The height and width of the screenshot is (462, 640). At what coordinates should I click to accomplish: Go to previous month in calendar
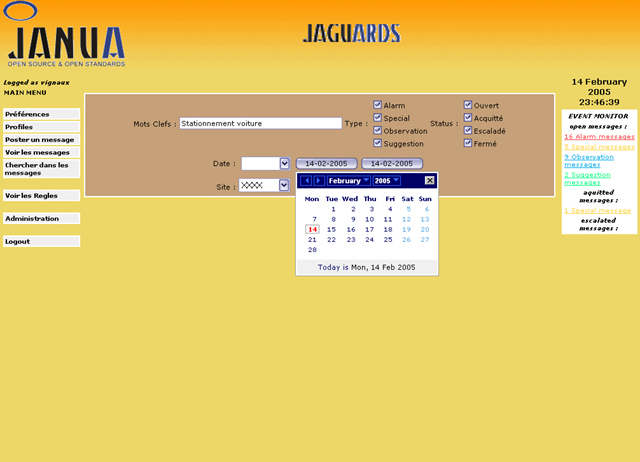tap(306, 180)
